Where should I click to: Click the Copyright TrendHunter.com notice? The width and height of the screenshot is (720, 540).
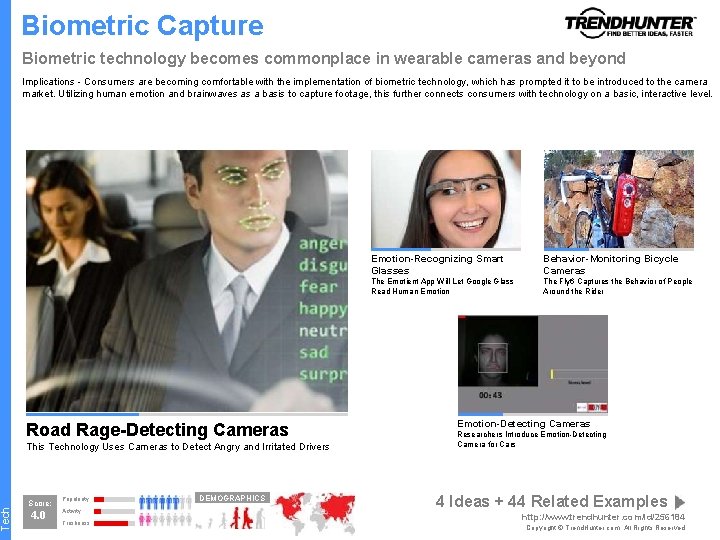pos(606,528)
